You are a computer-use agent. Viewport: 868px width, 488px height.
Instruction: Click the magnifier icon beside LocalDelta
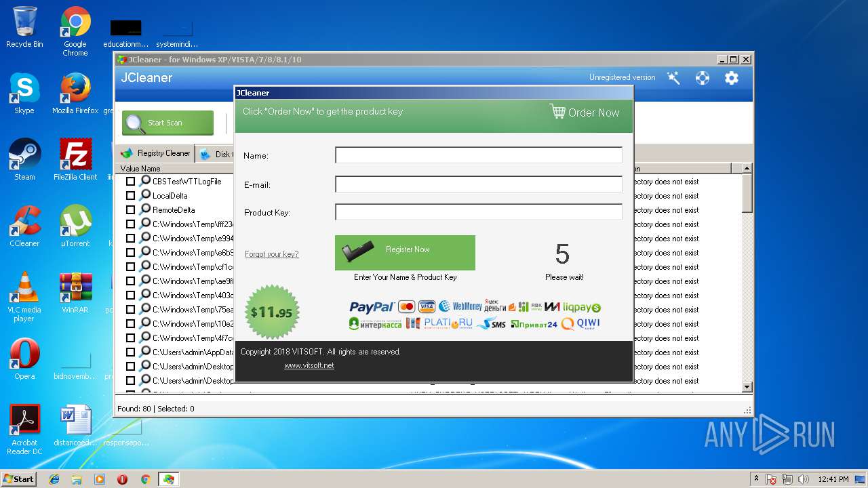pos(145,195)
